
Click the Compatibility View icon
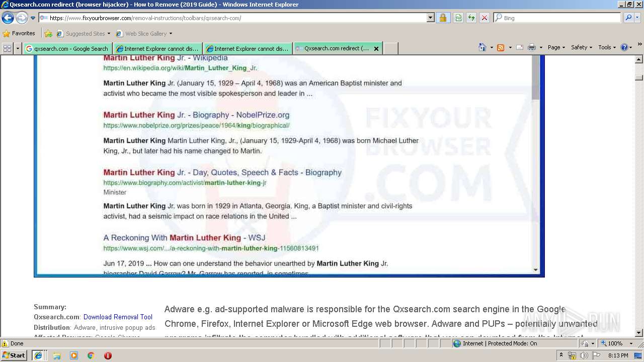click(x=458, y=18)
